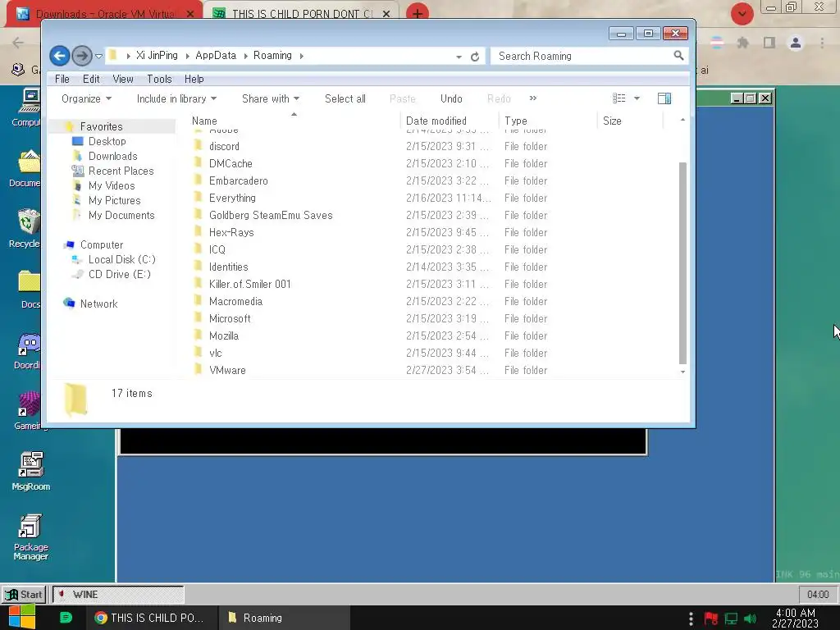Open the Help menu
Viewport: 840px width, 630px height.
tap(194, 79)
